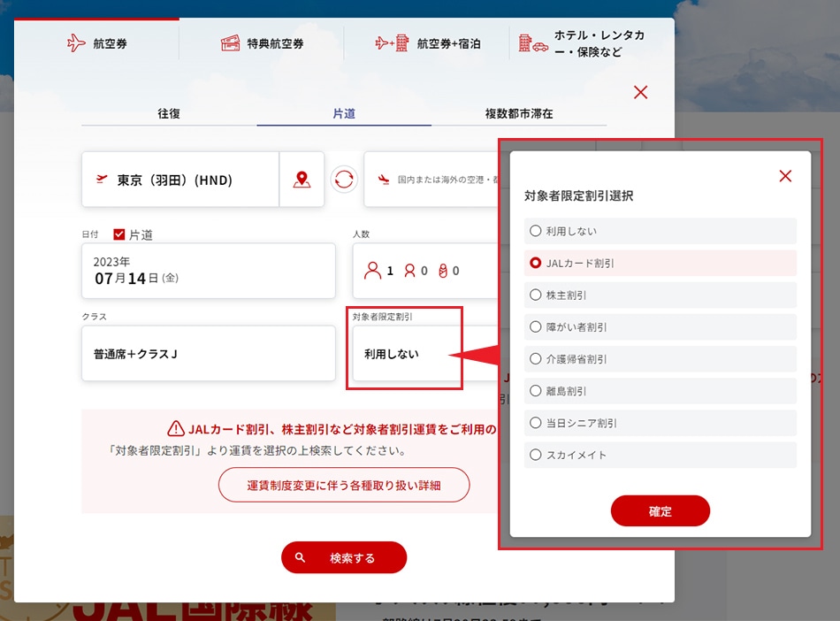
Task: Select the 利用しない radio option
Action: click(x=660, y=231)
